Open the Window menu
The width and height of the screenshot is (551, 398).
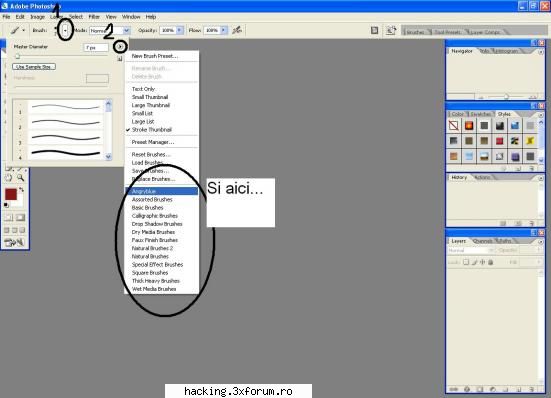tap(131, 17)
